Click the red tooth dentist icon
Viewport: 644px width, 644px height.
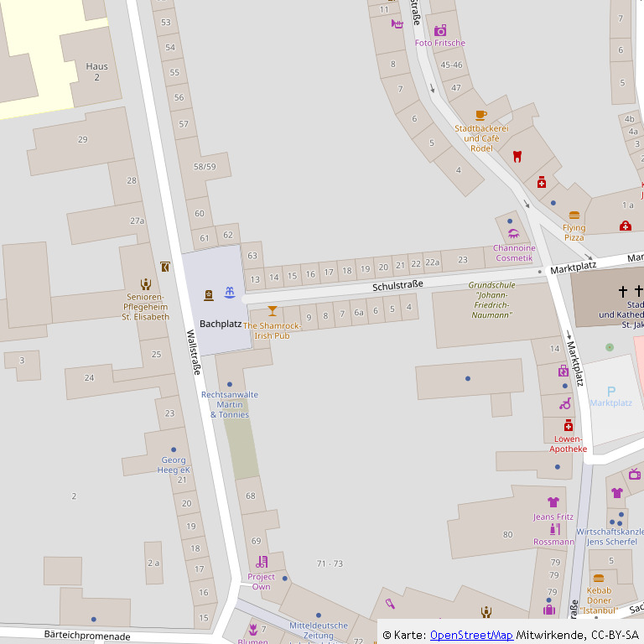pos(517,157)
